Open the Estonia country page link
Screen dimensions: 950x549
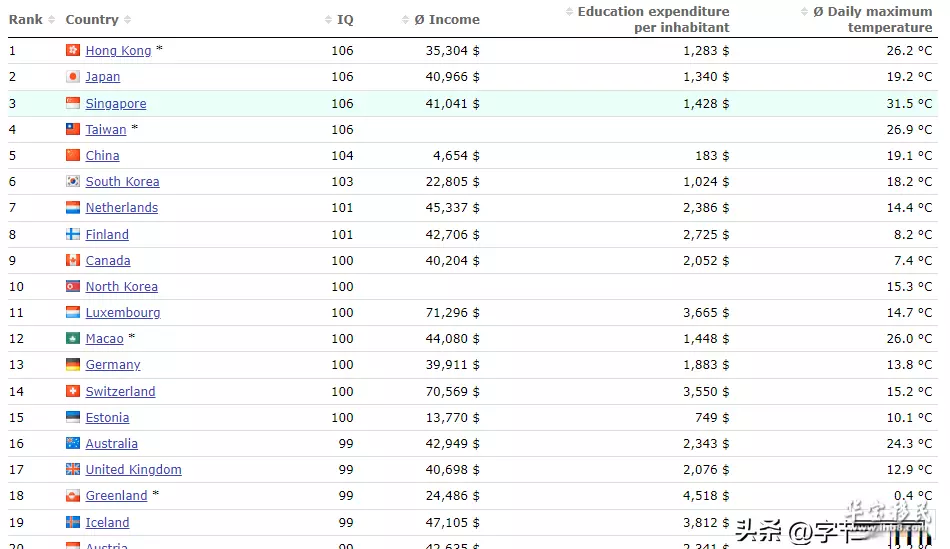[107, 417]
